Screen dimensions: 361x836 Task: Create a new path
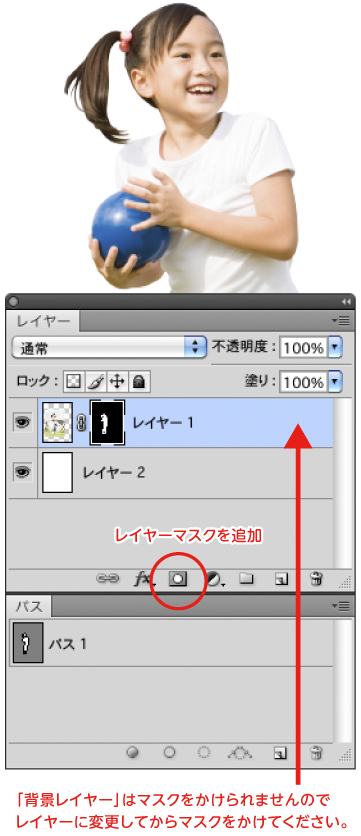click(x=281, y=753)
